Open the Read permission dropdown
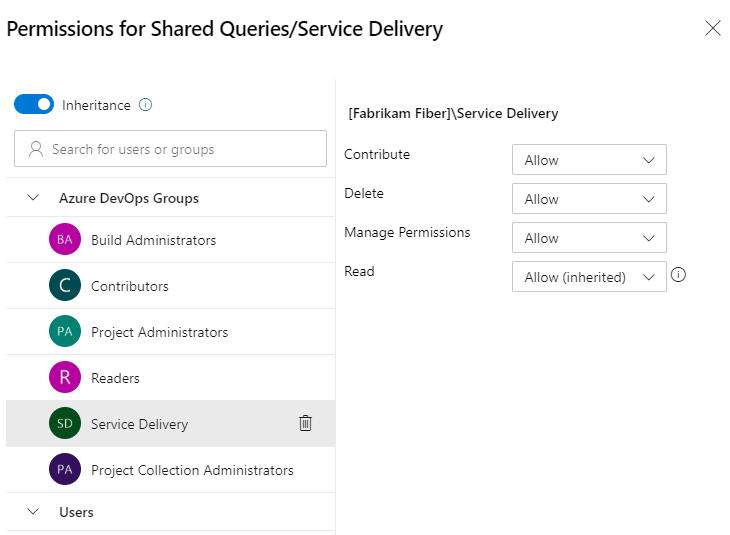This screenshot has height=535, width=730. click(x=589, y=277)
